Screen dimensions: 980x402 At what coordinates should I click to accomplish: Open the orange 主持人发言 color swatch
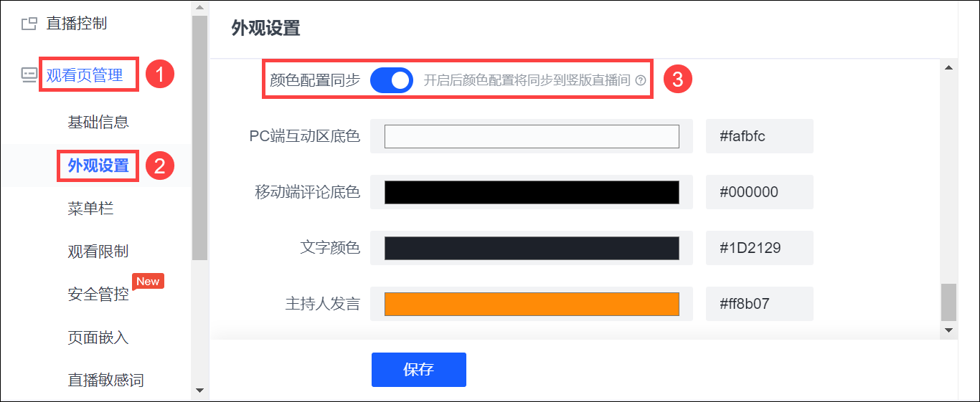pos(532,304)
